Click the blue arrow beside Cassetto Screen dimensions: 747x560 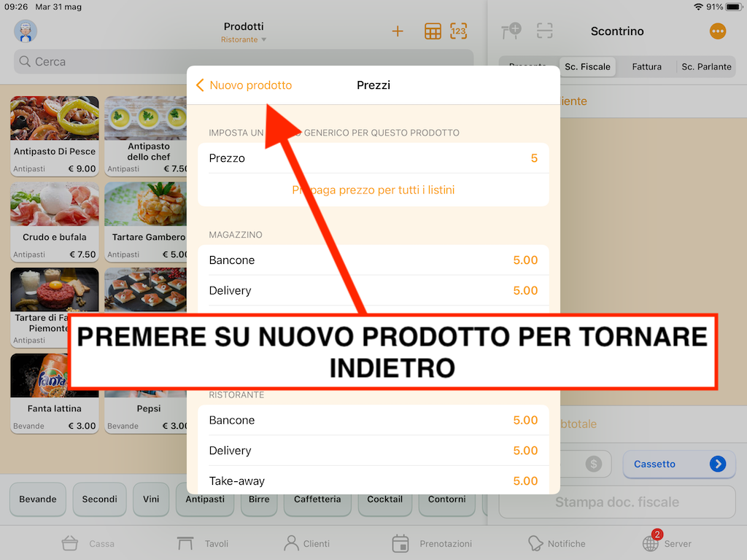pos(718,464)
